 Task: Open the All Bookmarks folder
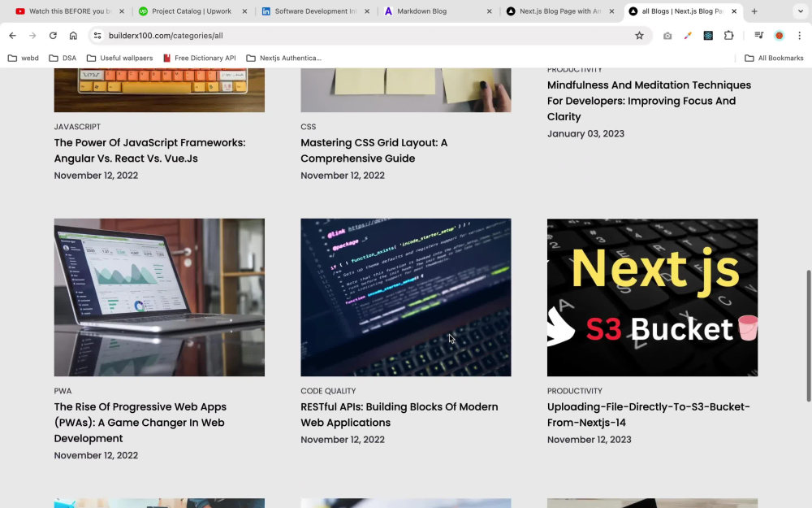(774, 58)
